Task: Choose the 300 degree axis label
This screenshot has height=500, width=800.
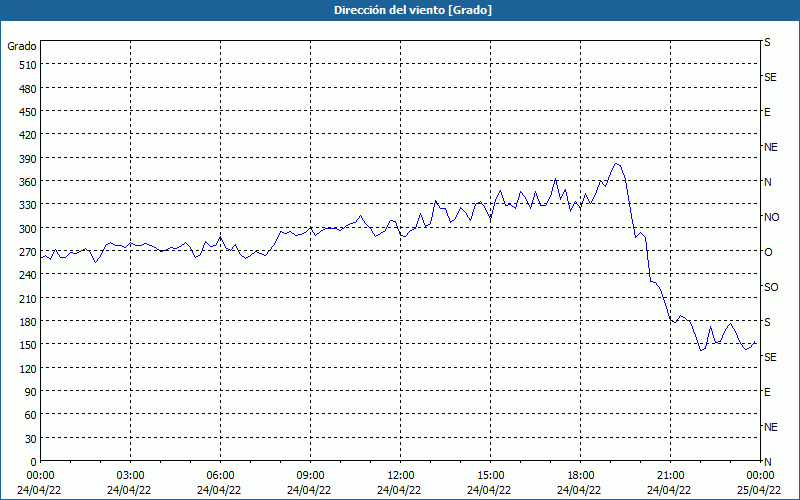Action: pyautogui.click(x=28, y=229)
